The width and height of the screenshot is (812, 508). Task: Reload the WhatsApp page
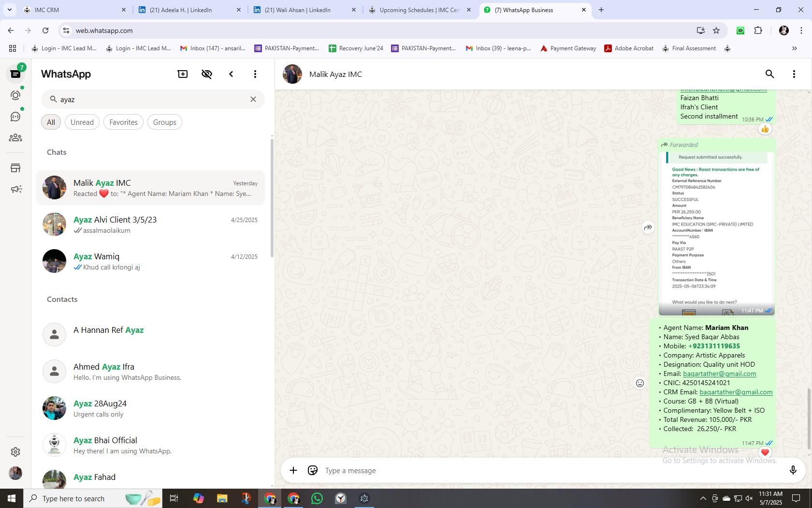coord(45,30)
